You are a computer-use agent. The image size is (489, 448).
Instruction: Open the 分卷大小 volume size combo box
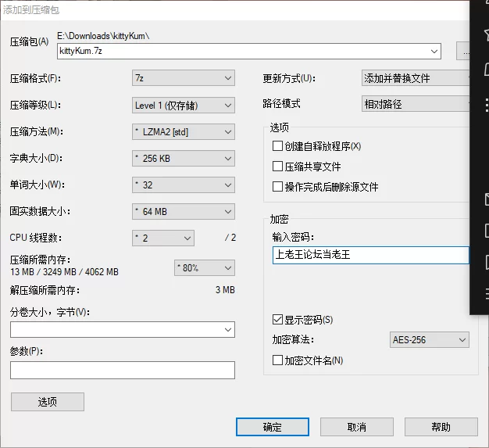[x=123, y=330]
